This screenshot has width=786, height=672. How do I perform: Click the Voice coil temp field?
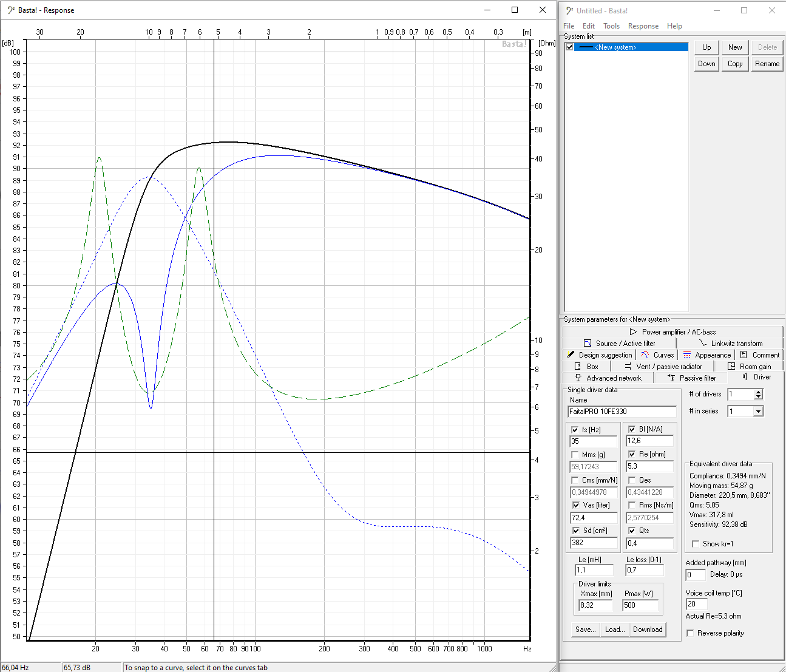(x=697, y=604)
